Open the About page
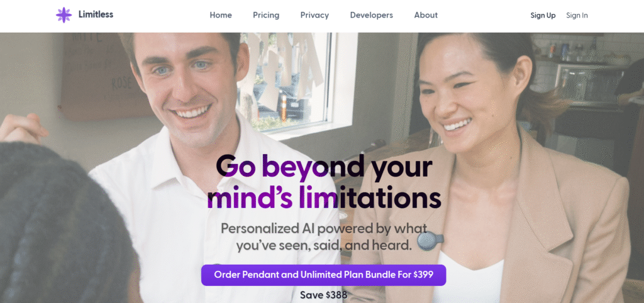 pyautogui.click(x=426, y=15)
